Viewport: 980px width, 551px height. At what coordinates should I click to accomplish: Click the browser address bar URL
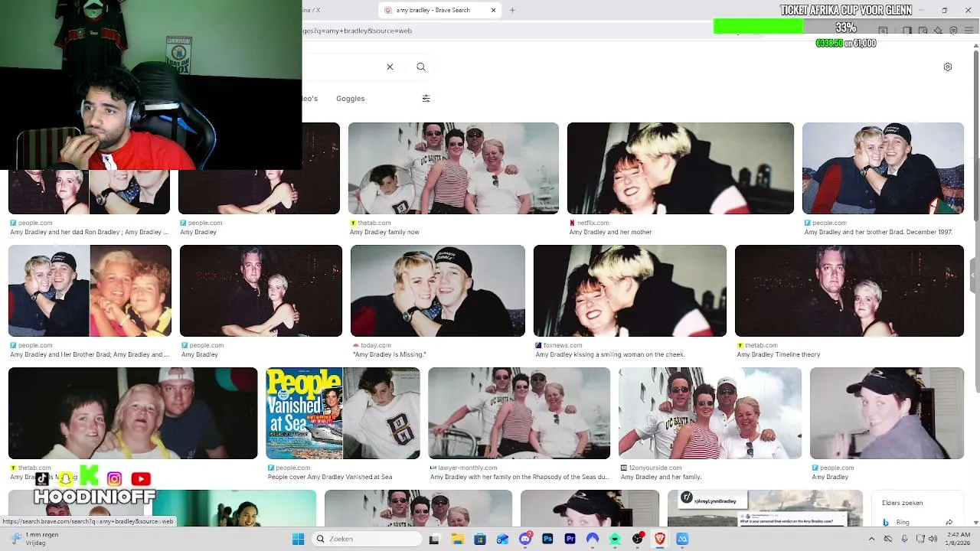(358, 31)
